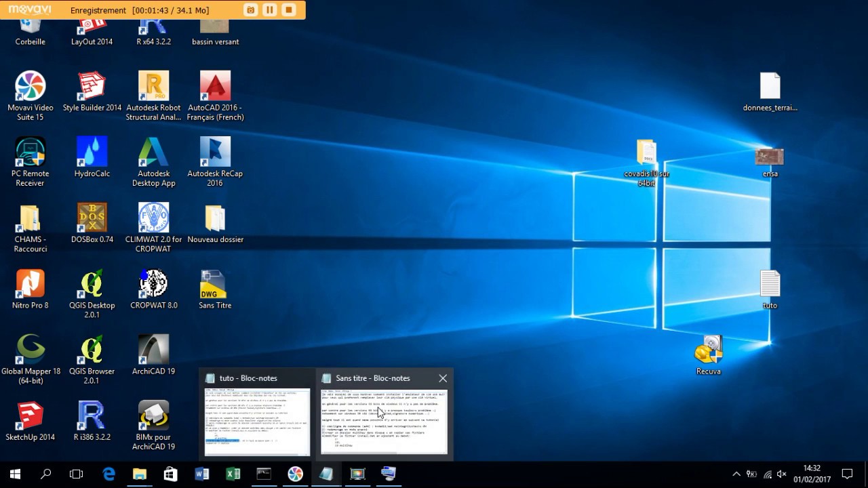
Task: Open the muted volume tray icon
Action: coord(781,474)
